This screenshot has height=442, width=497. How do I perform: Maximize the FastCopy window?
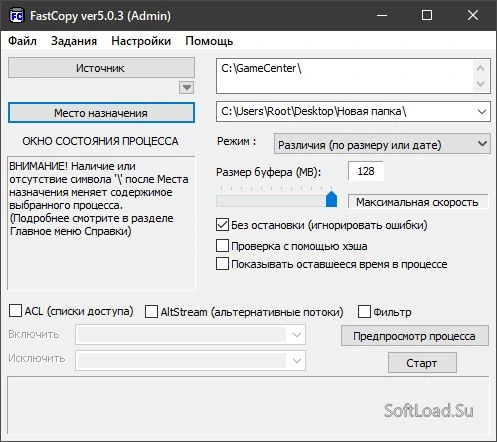[427, 15]
